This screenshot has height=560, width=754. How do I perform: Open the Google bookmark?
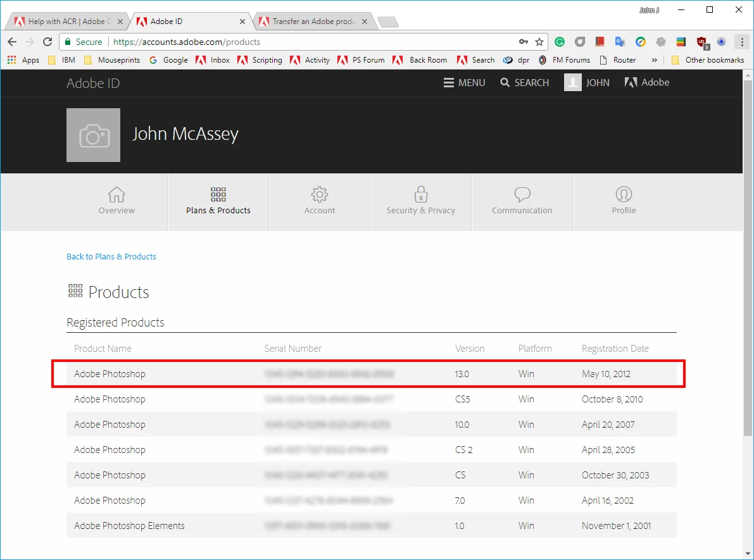pyautogui.click(x=168, y=60)
